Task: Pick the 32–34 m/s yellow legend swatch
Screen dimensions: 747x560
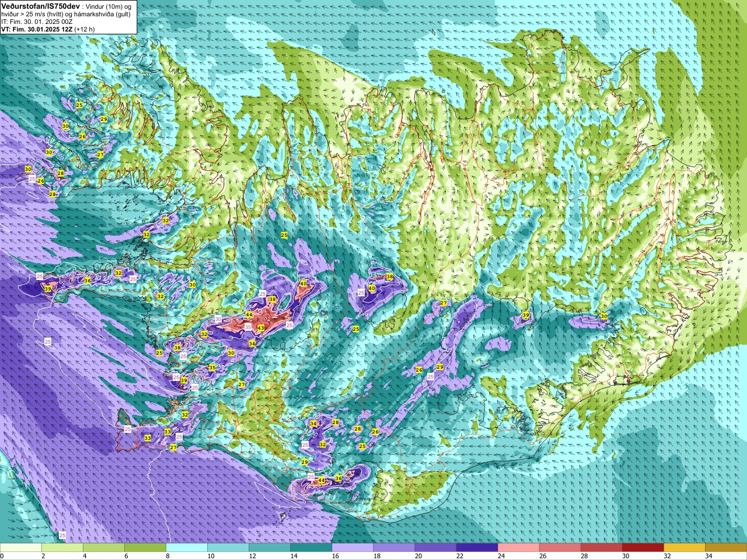Action: coord(684,548)
